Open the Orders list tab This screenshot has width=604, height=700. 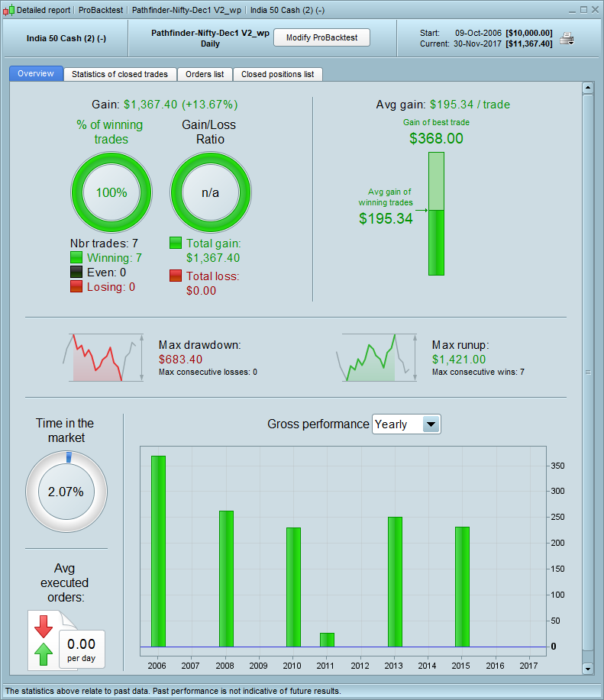(205, 74)
